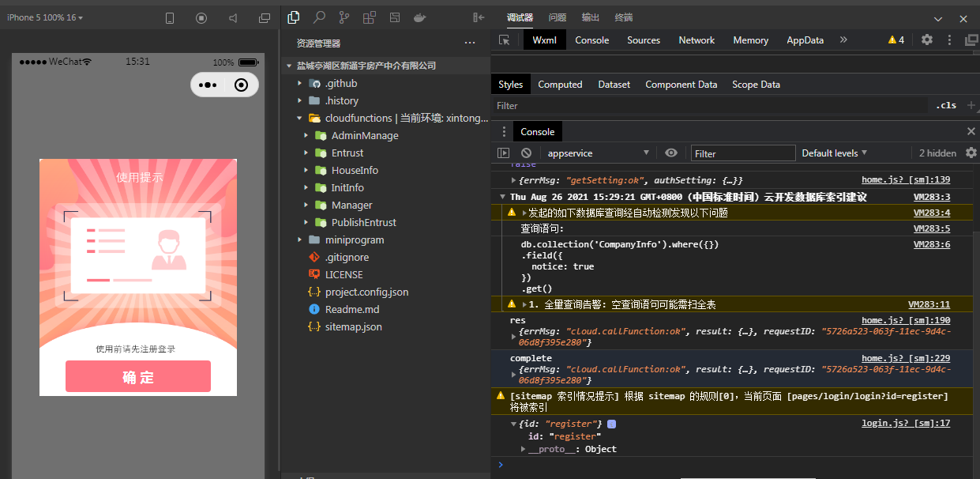The width and height of the screenshot is (980, 479).
Task: Mute simulator sound with the speaker icon
Action: click(x=233, y=17)
